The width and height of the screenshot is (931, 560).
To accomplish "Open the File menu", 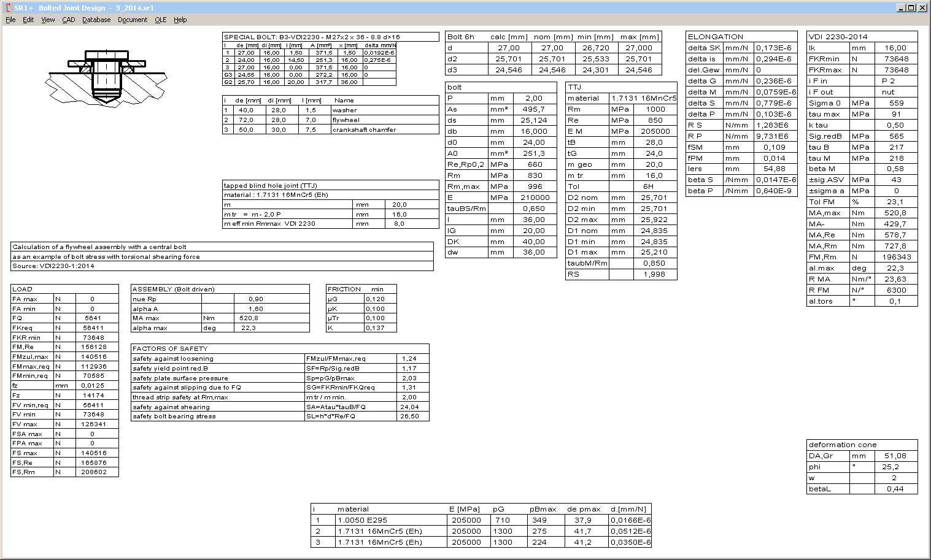I will (x=10, y=20).
